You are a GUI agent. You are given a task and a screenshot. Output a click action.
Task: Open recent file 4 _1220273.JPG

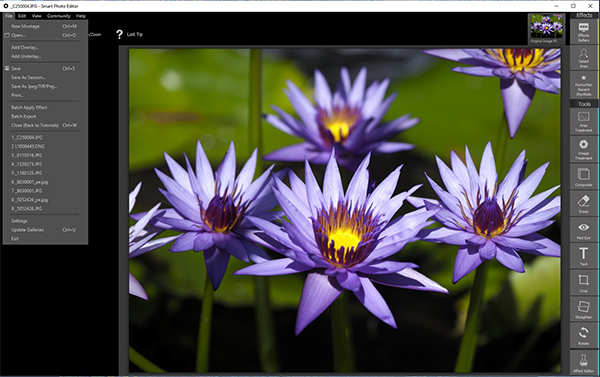tap(45, 164)
